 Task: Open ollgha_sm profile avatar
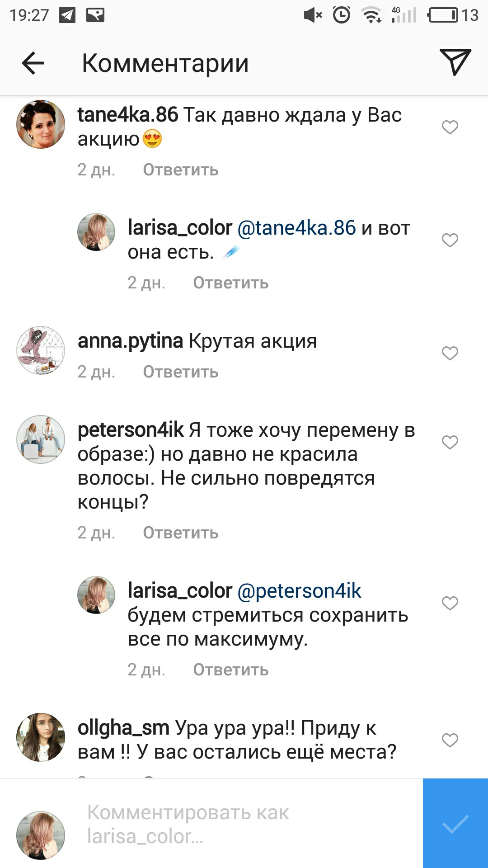(41, 737)
